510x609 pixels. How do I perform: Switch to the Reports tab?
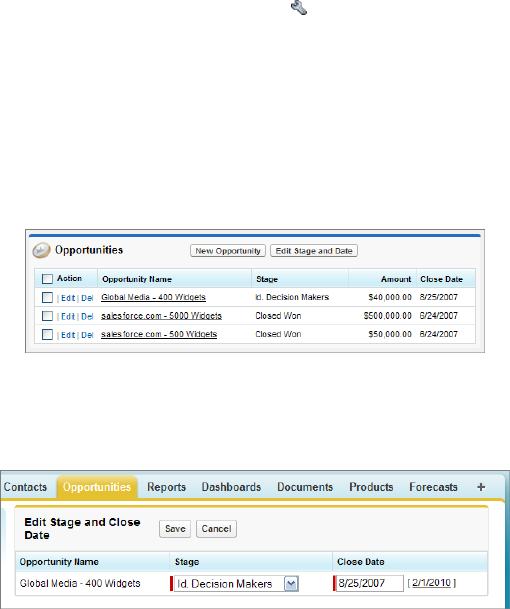coord(166,487)
